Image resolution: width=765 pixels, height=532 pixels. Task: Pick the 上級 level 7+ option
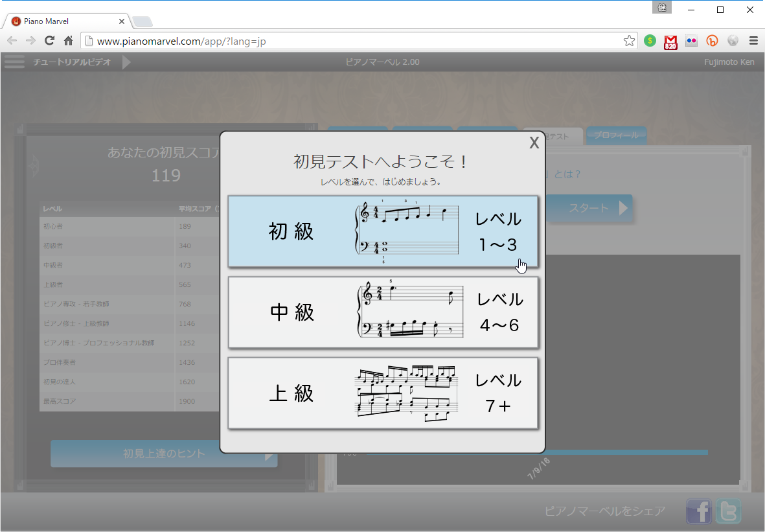pos(383,393)
